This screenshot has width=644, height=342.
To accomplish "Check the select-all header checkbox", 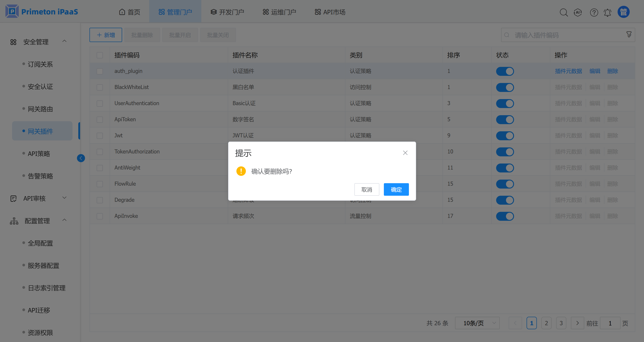I will pyautogui.click(x=100, y=55).
